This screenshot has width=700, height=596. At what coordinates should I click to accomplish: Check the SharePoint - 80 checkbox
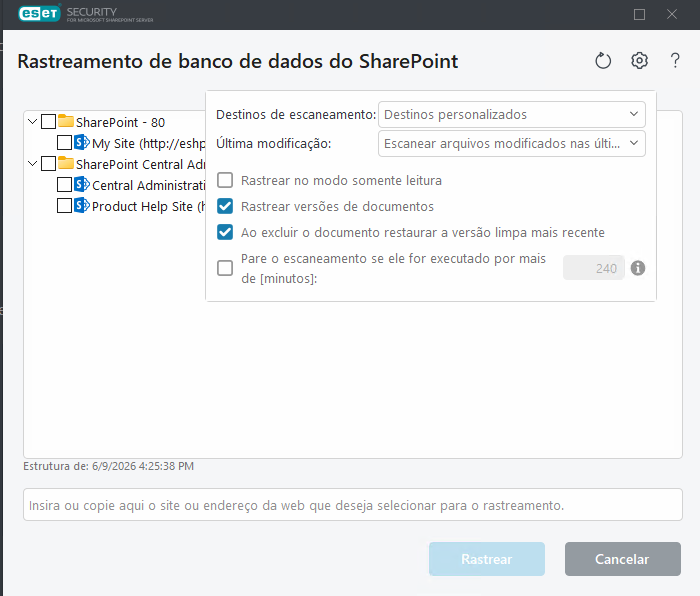(x=48, y=121)
